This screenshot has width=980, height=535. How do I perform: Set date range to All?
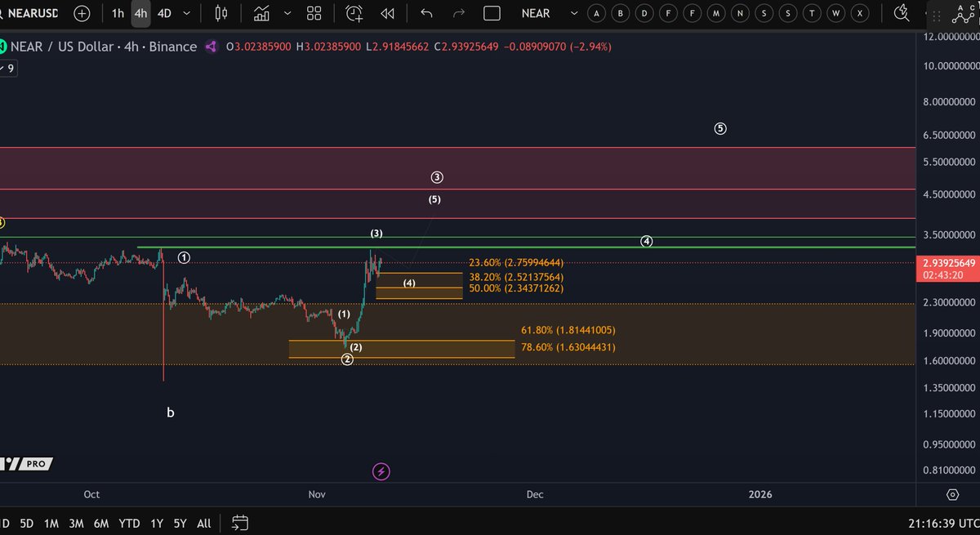click(x=204, y=523)
